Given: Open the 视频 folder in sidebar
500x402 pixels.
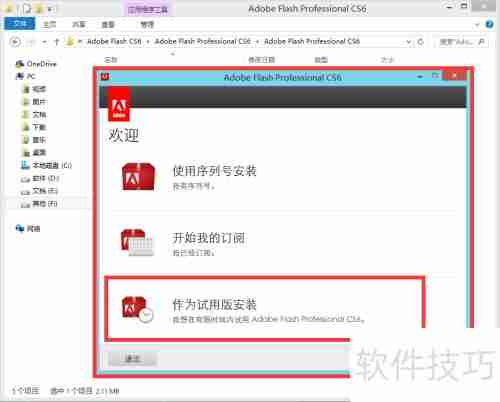Looking at the screenshot, I should [x=34, y=89].
